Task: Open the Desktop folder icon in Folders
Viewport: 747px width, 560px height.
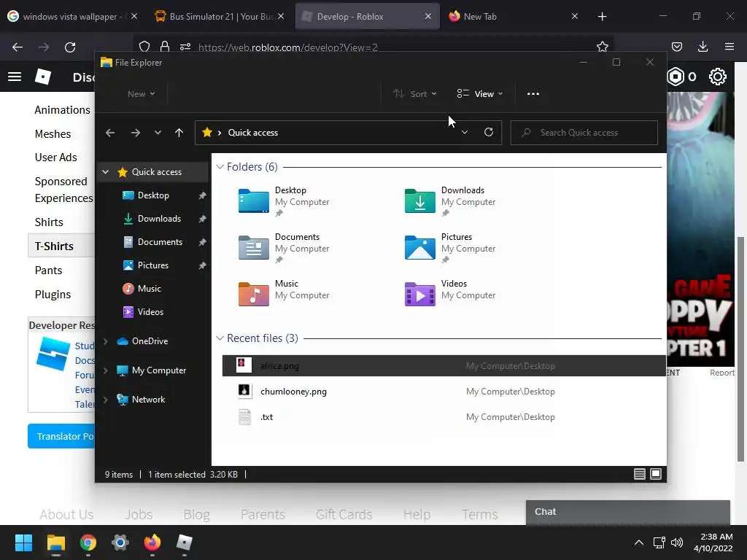Action: tap(253, 201)
